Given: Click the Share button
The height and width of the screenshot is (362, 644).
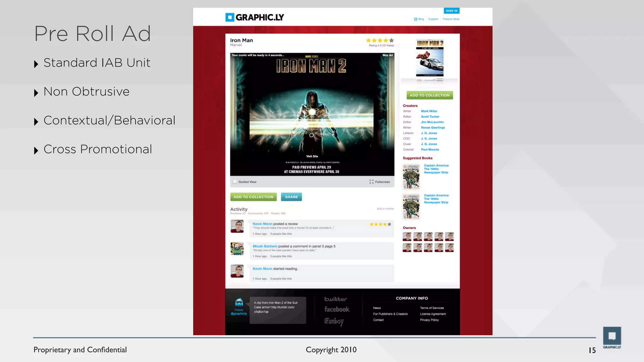Looking at the screenshot, I should [291, 197].
